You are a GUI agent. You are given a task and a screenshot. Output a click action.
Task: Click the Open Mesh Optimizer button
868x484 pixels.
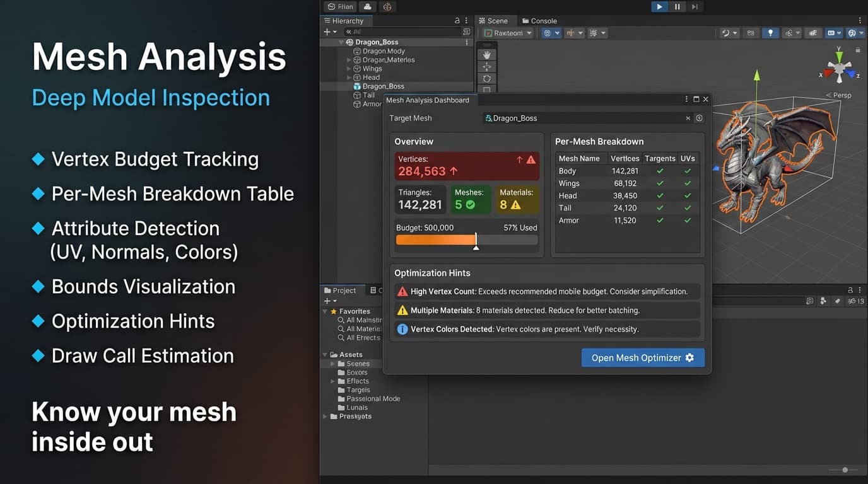pyautogui.click(x=642, y=357)
